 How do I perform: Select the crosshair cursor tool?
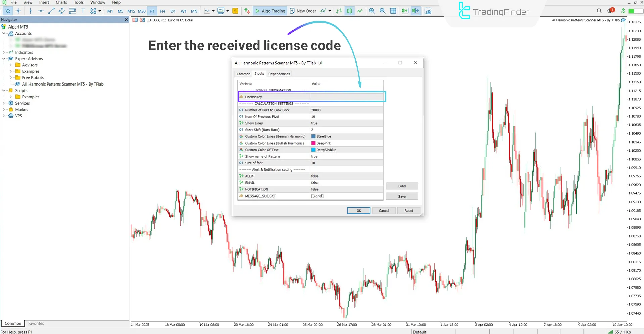18,11
